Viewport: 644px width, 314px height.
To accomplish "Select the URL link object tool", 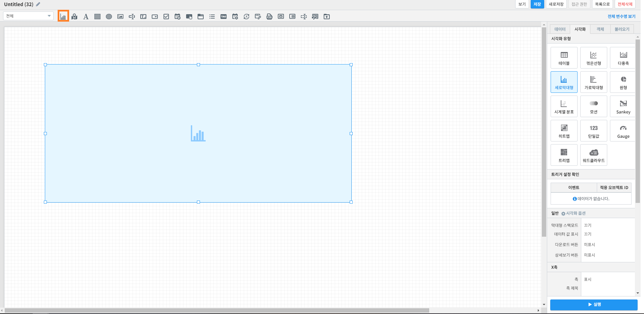I will click(x=258, y=17).
